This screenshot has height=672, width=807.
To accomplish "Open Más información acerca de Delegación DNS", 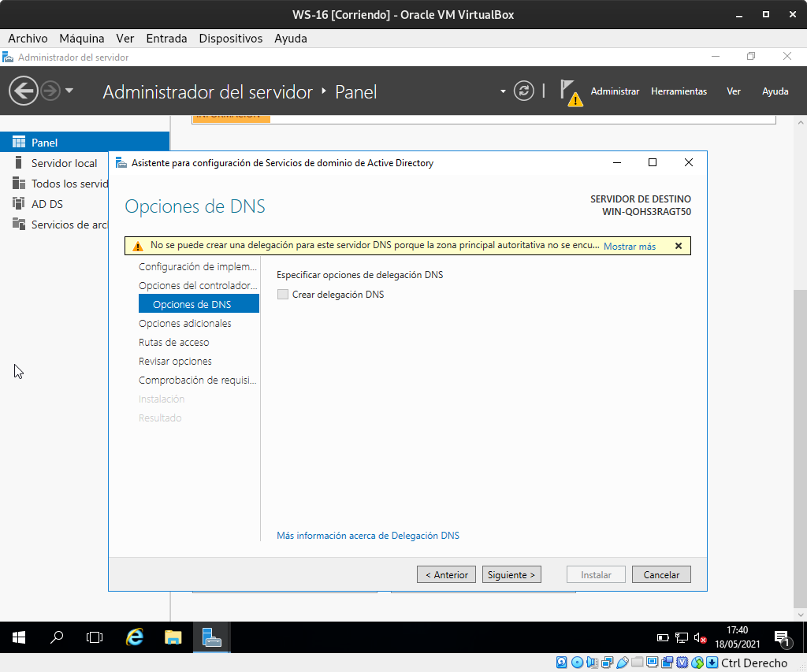I will click(367, 536).
